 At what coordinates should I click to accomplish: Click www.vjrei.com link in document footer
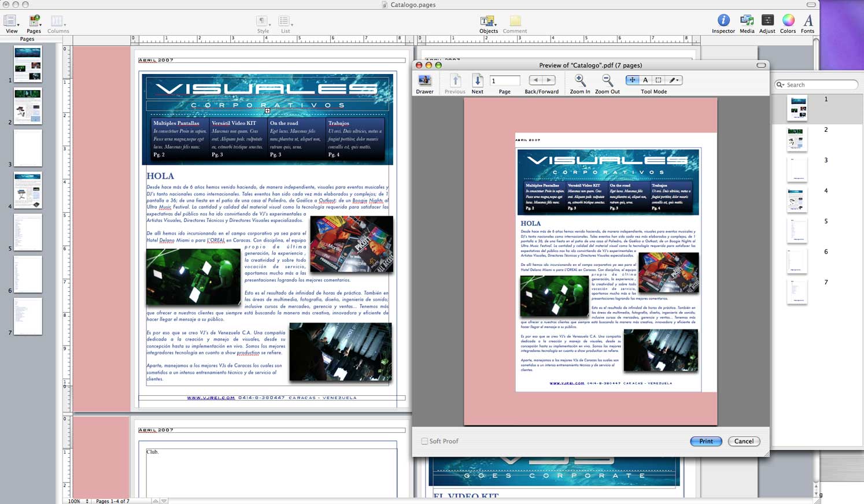click(211, 398)
